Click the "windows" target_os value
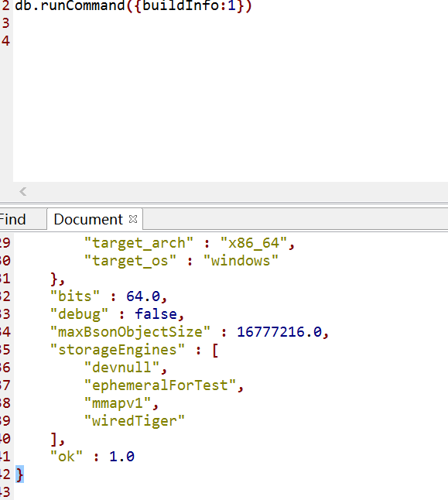The image size is (448, 500). (x=241, y=261)
